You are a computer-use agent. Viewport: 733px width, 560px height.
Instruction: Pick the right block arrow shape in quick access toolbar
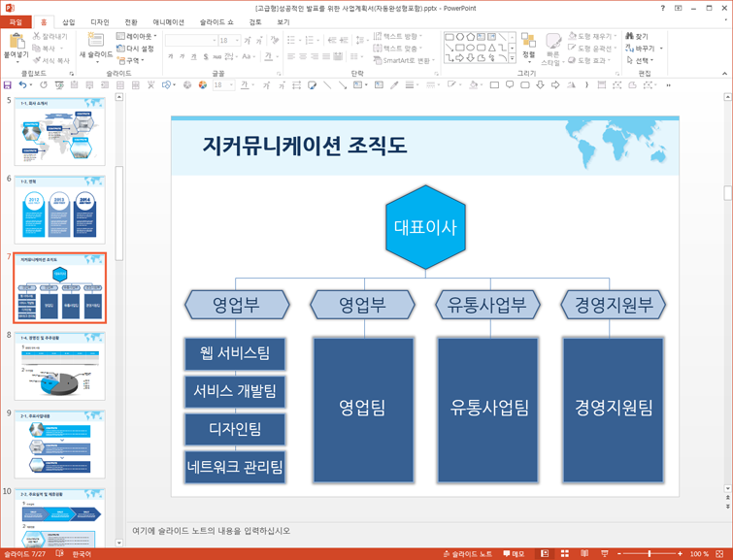click(x=555, y=85)
